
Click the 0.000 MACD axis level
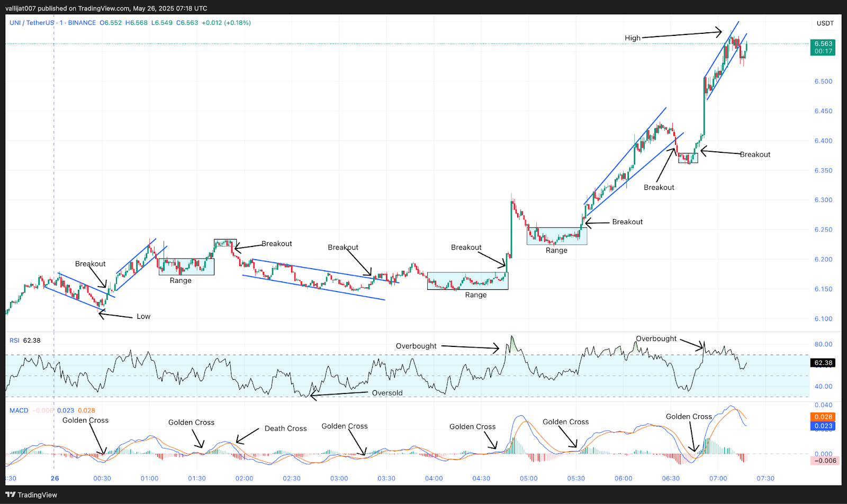tap(823, 454)
